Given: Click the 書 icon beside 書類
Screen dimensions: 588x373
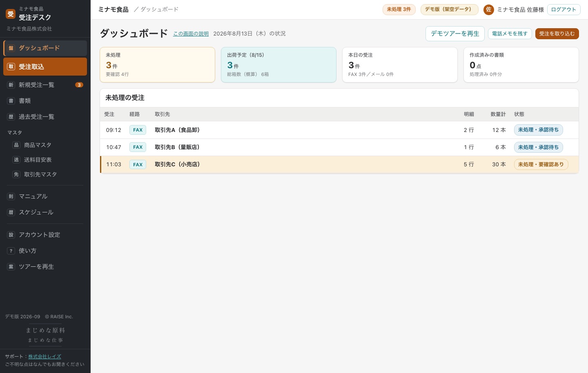Looking at the screenshot, I should (11, 101).
